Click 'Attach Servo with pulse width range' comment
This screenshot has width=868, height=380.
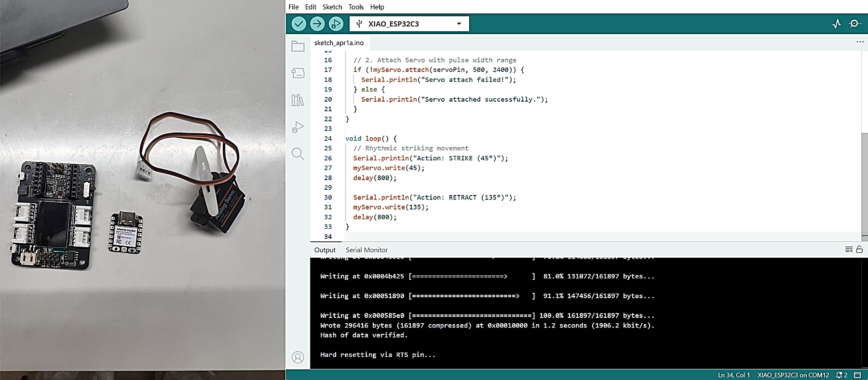(434, 60)
